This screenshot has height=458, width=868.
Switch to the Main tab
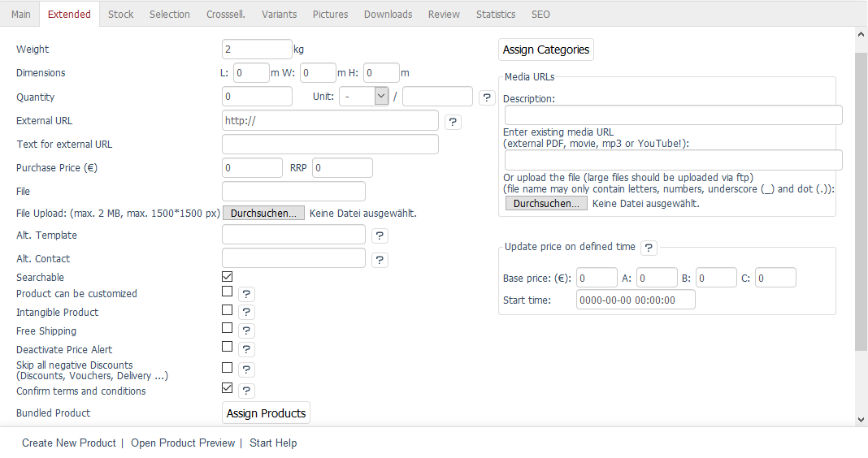coord(20,15)
